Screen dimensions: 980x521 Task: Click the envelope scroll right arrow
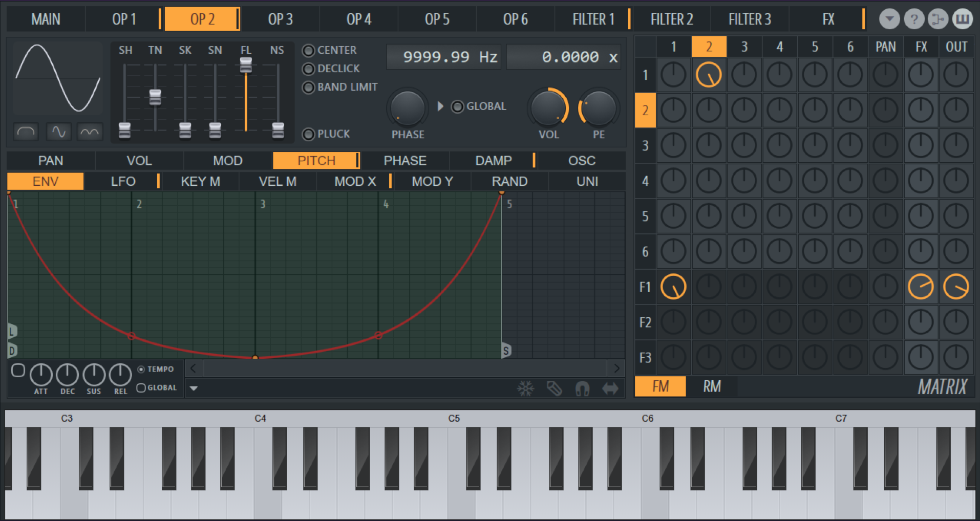[616, 368]
